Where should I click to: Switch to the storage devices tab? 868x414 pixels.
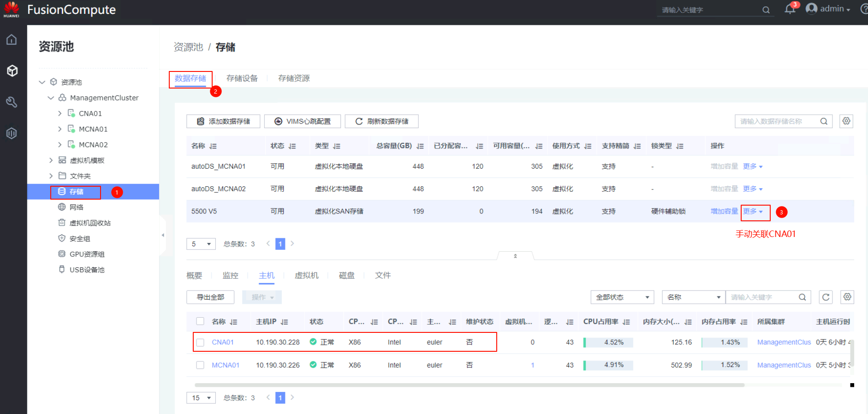242,78
